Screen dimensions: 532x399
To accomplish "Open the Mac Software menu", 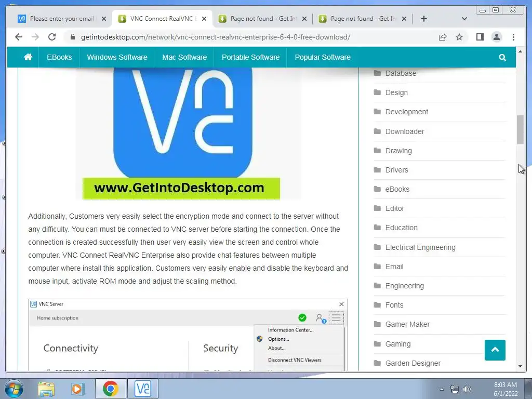I will coord(184,57).
